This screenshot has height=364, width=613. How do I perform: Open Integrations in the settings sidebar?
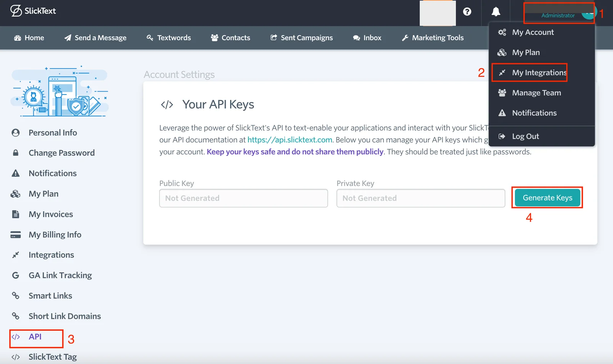tap(51, 255)
